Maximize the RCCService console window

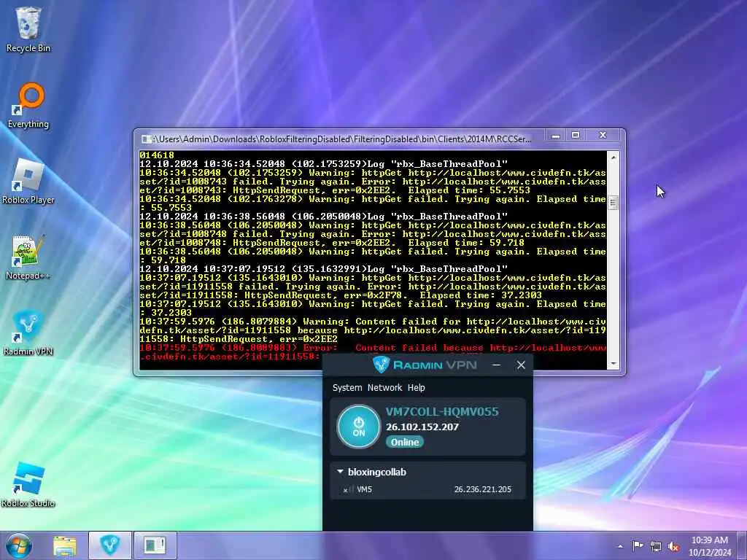[576, 136]
